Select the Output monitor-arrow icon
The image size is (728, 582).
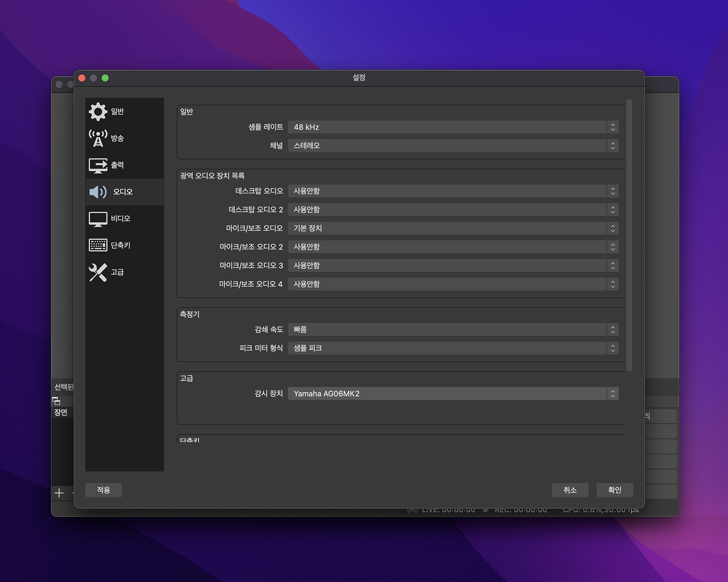coord(98,165)
